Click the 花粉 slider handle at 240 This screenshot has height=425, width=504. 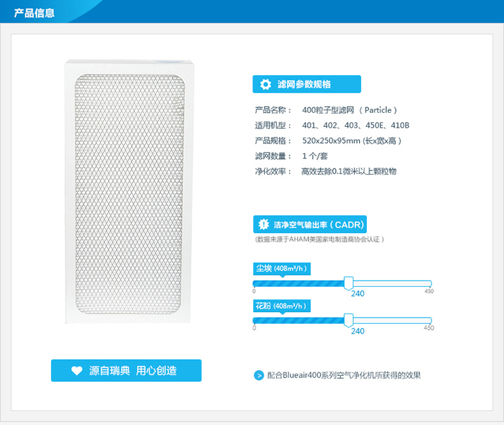pos(348,320)
